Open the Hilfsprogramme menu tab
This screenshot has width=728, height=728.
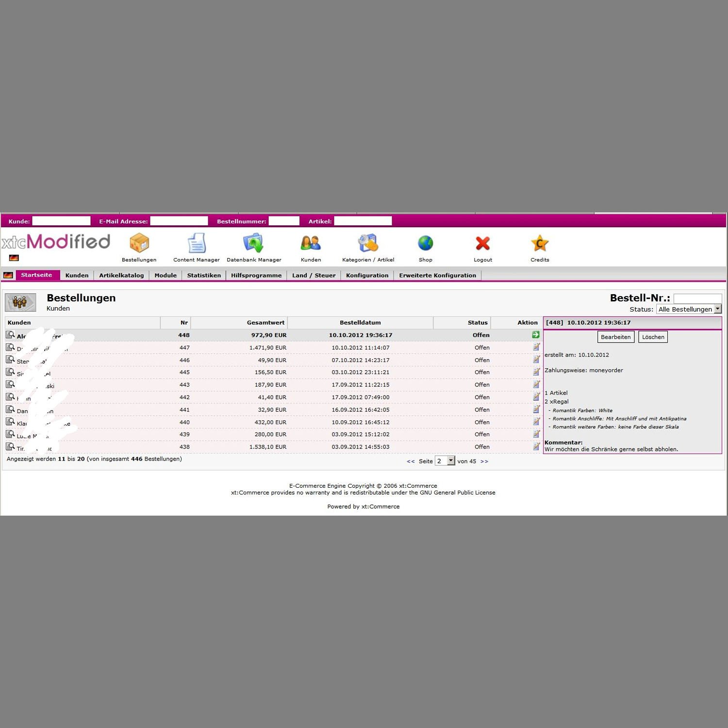(x=256, y=275)
